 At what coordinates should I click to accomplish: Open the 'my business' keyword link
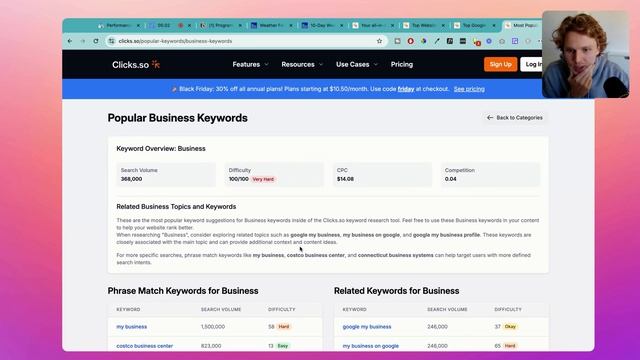click(x=131, y=327)
